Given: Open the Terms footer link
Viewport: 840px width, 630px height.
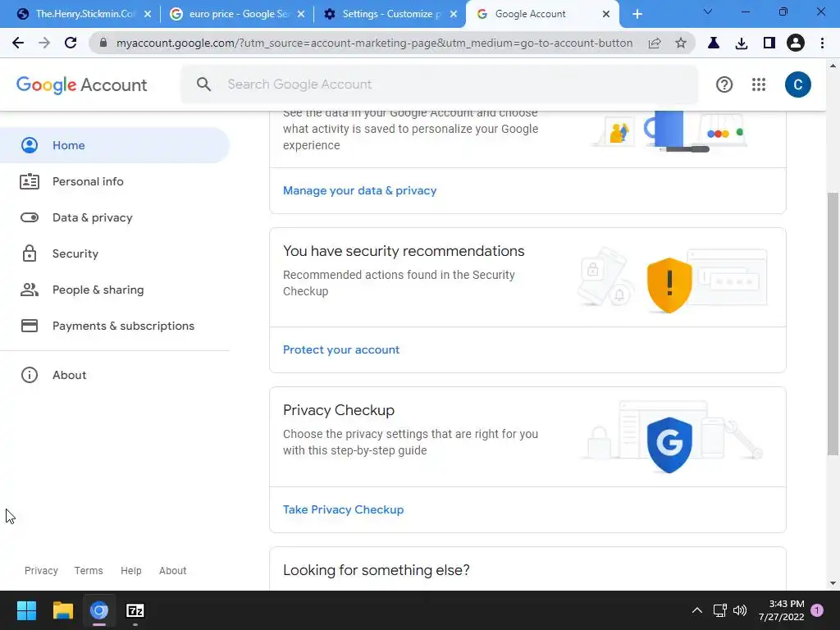Looking at the screenshot, I should [x=89, y=571].
